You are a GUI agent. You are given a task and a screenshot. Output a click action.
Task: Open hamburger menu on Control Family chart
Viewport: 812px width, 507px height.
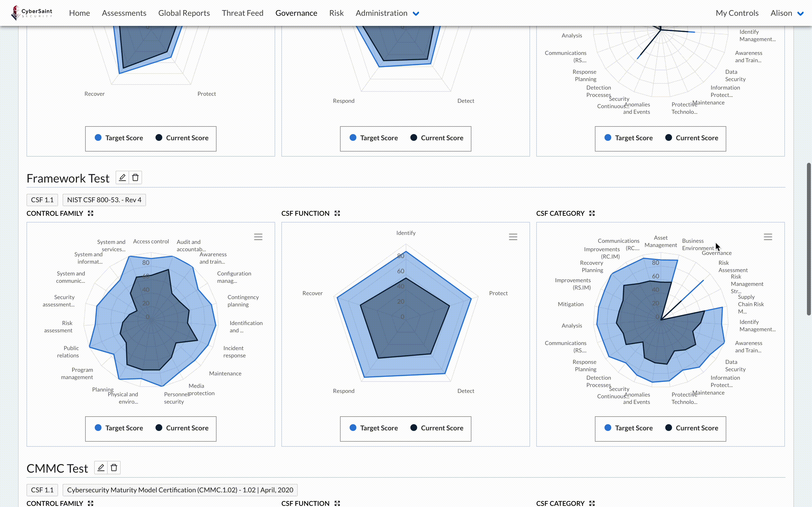pos(258,237)
